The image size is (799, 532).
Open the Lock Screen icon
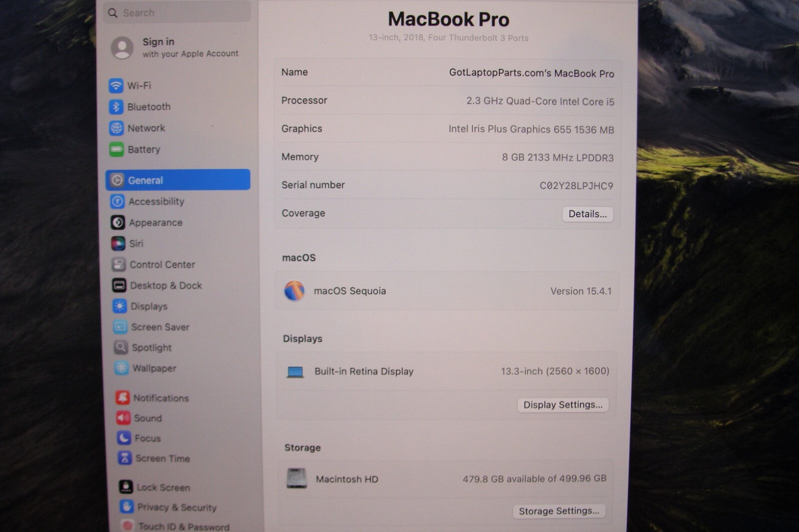[126, 487]
